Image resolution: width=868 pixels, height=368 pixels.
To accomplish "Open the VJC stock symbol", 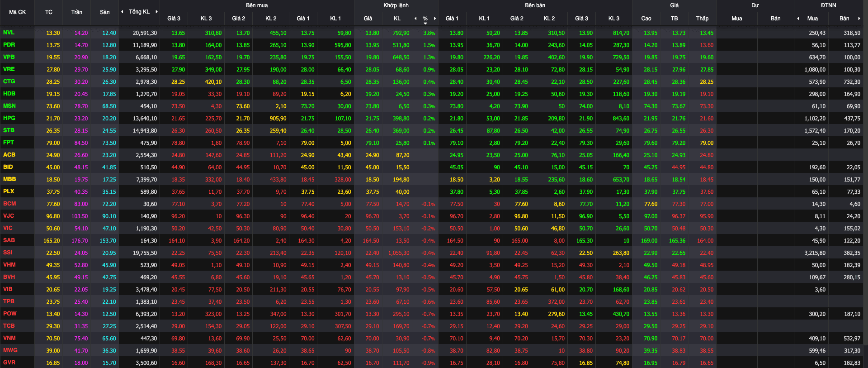I will [9, 216].
